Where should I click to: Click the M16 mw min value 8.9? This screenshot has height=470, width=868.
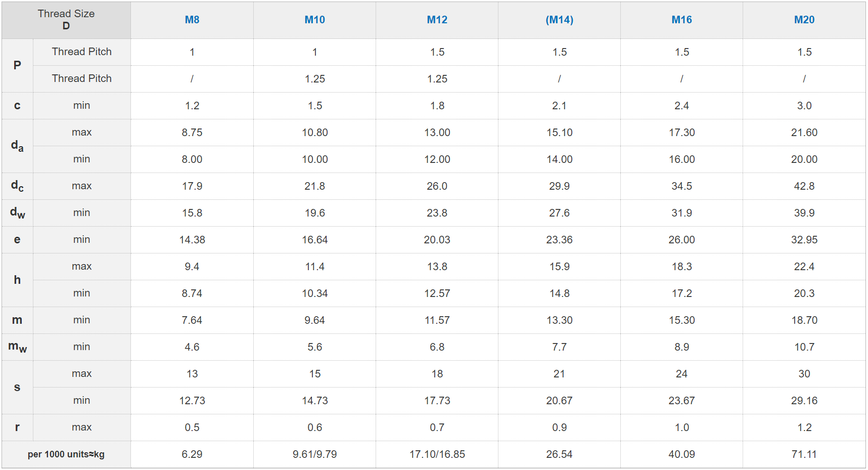tap(681, 347)
